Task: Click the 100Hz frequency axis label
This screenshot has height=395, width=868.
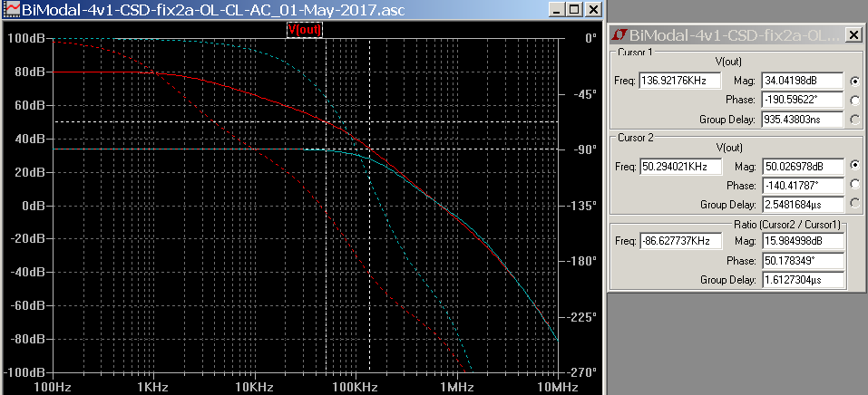Action: (52, 387)
